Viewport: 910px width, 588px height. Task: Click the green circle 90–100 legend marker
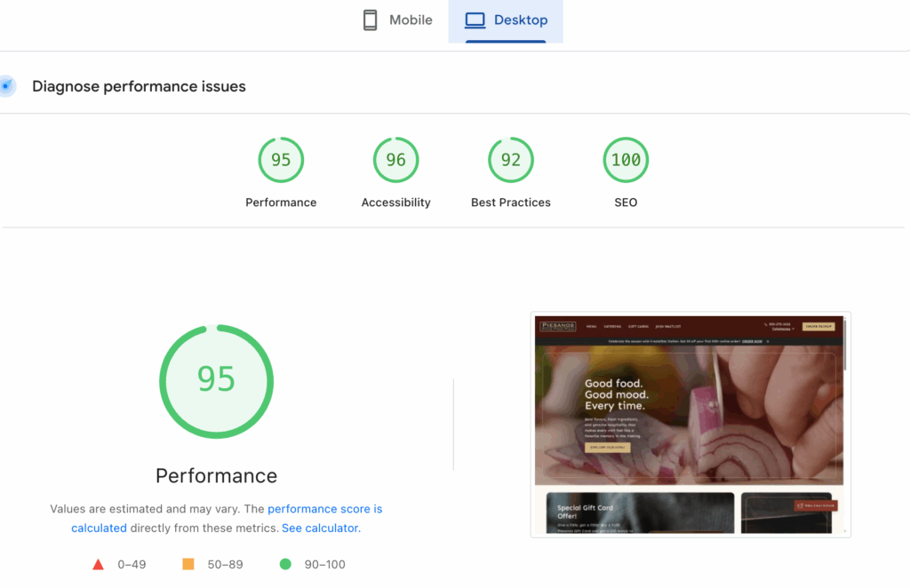pyautogui.click(x=285, y=564)
